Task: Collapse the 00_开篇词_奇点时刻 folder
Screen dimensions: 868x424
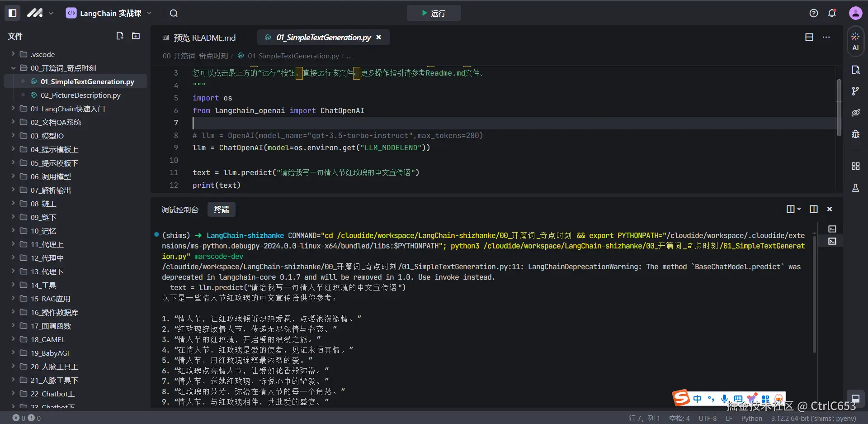Action: point(63,68)
